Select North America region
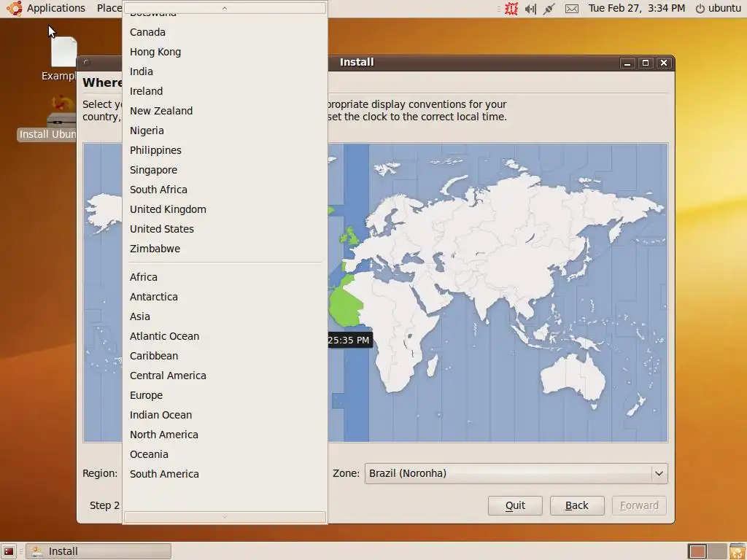 (x=225, y=435)
